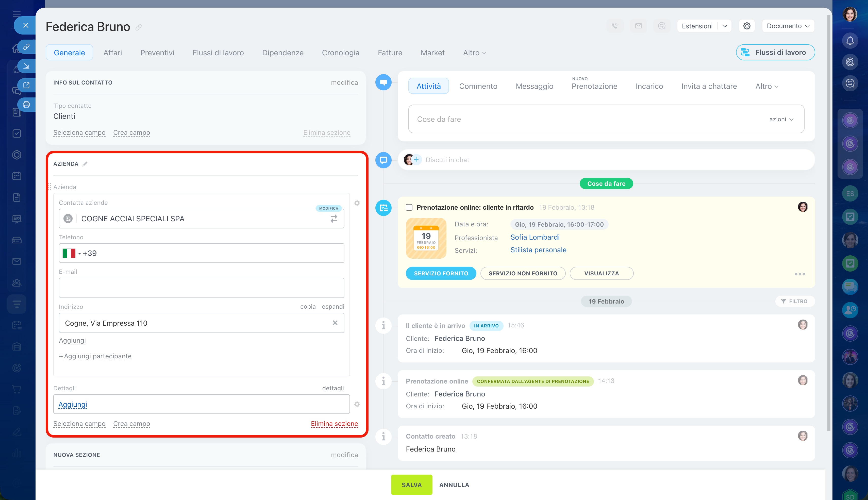Viewport: 868px width, 500px height.
Task: Click the Elimina sezione link in Azienda
Action: coord(334,424)
